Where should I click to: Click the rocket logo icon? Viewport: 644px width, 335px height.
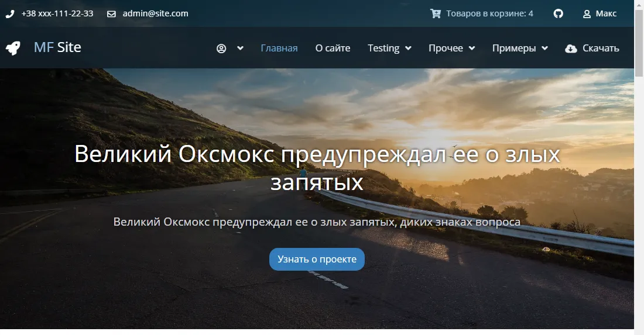point(13,48)
